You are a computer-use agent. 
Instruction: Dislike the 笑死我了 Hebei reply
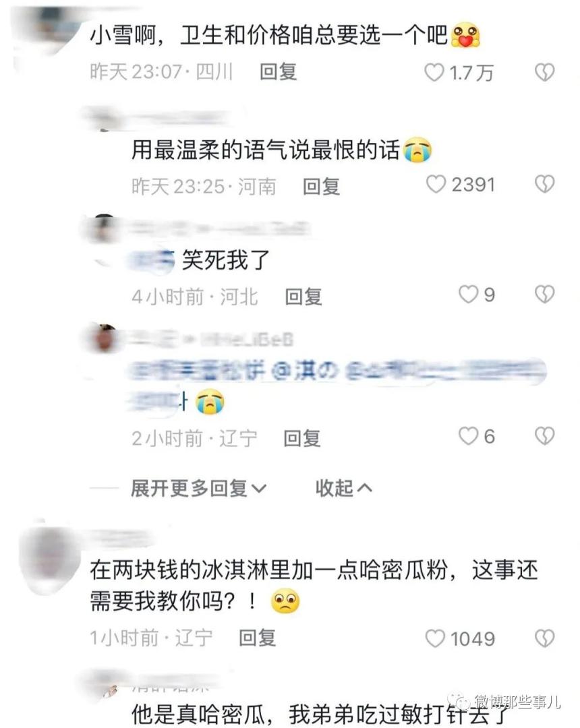545,295
